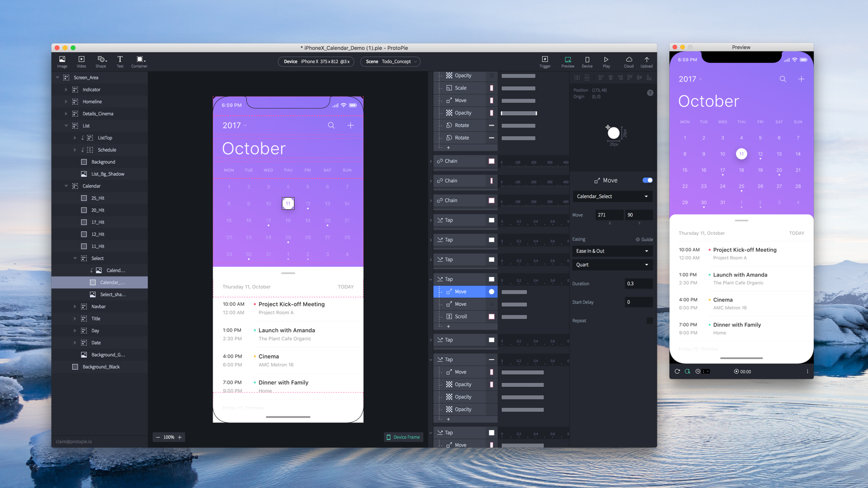Open the Scene Todo_Concept selector
The width and height of the screenshot is (868, 488).
[x=390, y=61]
